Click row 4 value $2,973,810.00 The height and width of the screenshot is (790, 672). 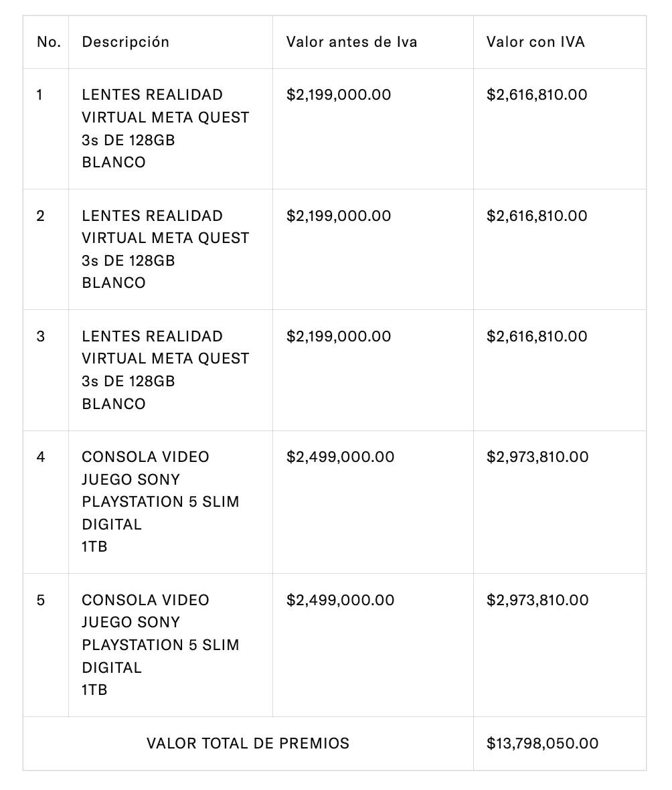pos(537,457)
